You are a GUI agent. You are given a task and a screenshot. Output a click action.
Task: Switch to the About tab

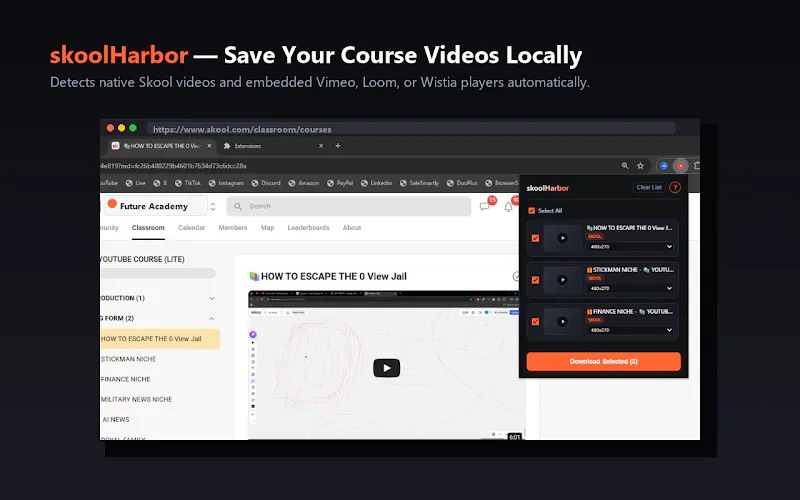pos(352,228)
